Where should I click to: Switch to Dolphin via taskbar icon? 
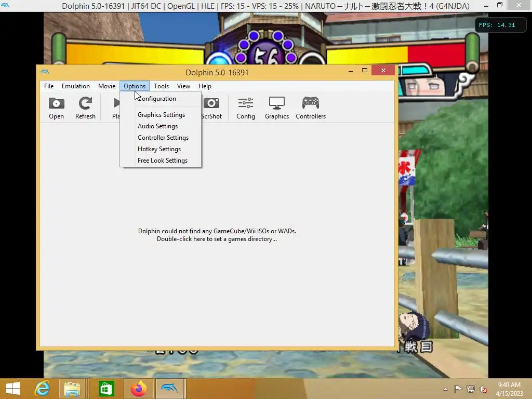tap(170, 389)
